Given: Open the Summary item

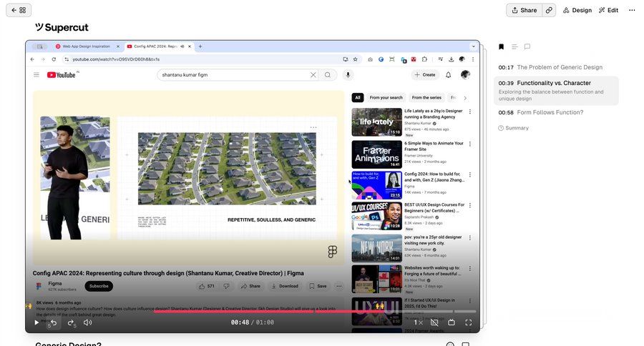Looking at the screenshot, I should (x=513, y=128).
